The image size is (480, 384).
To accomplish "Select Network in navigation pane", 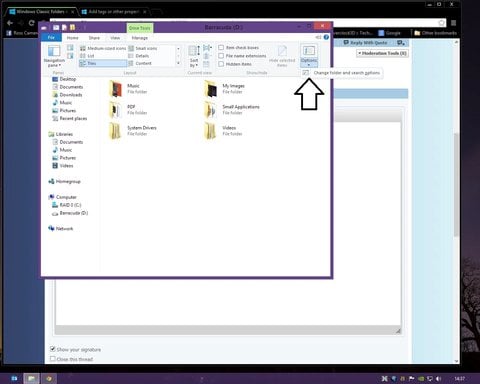I will [x=60, y=229].
